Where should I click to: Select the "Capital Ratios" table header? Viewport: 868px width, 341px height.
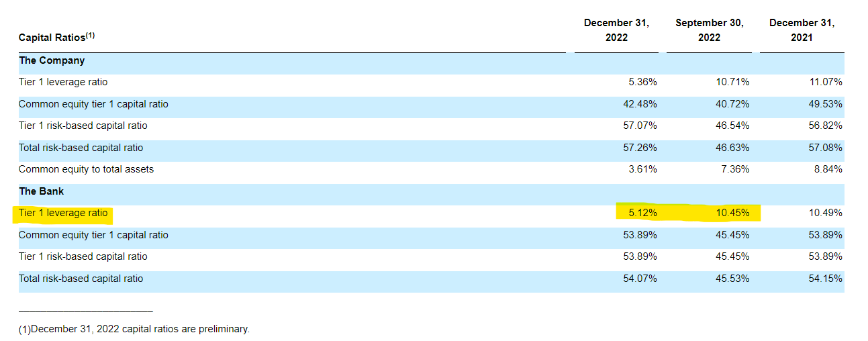(56, 38)
